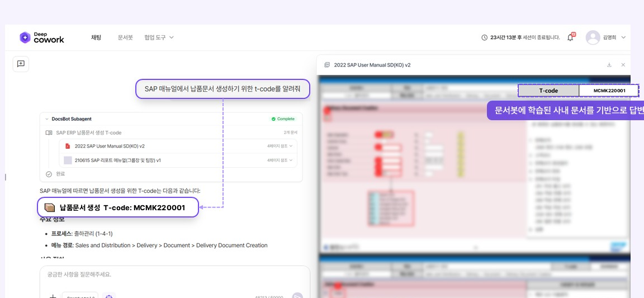Click the session timer clock icon

(x=484, y=37)
